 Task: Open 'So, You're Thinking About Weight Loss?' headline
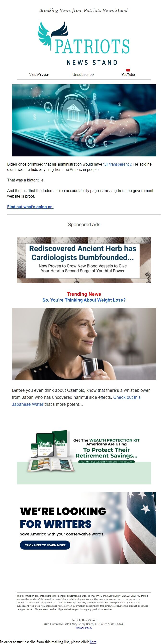(x=84, y=300)
